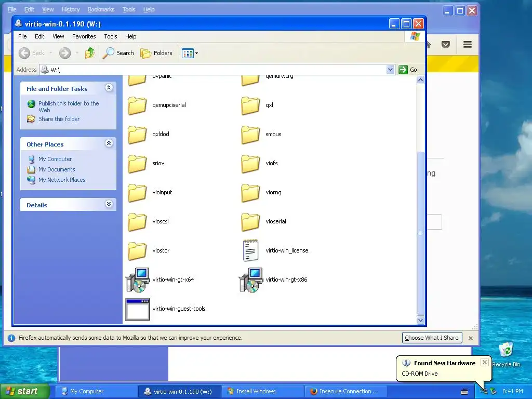Select the sriov folder icon
This screenshot has width=532, height=399.
coord(137,164)
